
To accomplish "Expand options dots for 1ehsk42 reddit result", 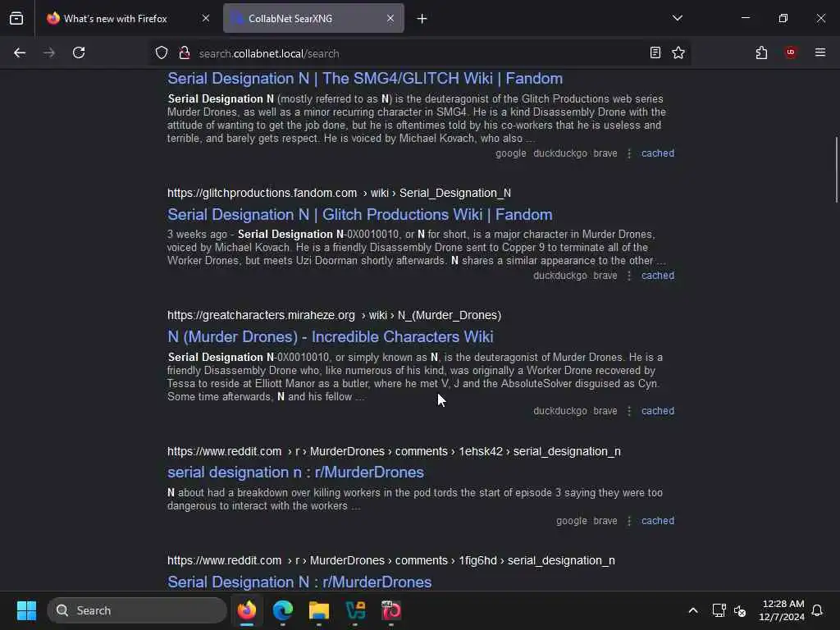I will click(x=629, y=521).
